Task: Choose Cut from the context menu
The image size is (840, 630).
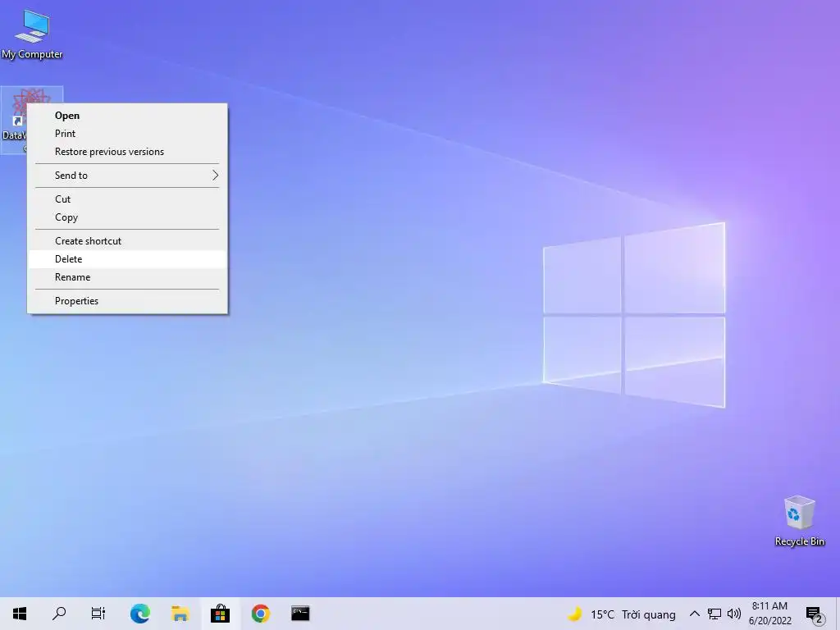Action: click(127, 199)
